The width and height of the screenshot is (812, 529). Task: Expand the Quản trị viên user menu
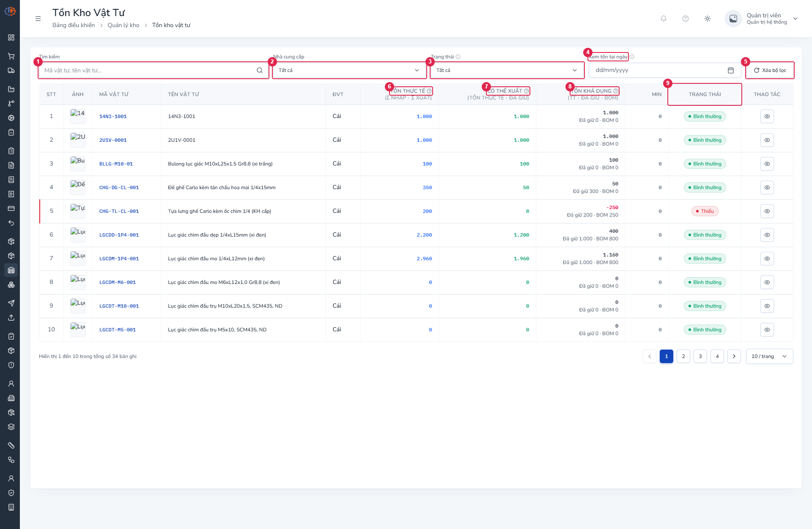click(x=761, y=19)
